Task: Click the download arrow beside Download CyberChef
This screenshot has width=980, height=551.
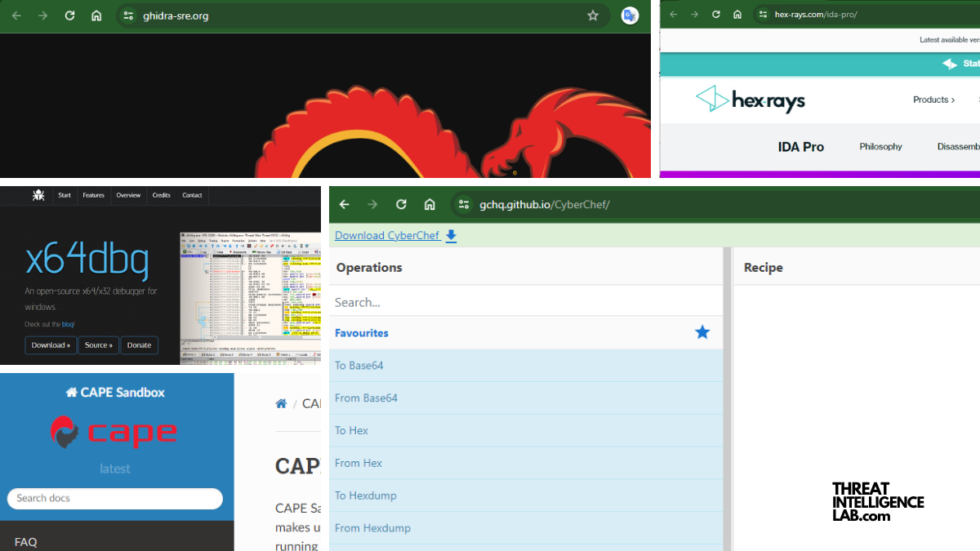Action: coord(451,235)
